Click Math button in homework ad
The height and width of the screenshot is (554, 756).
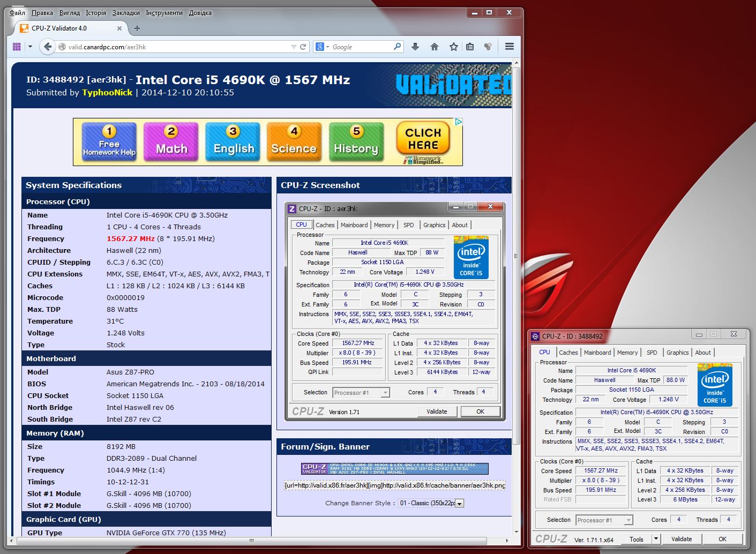click(x=171, y=141)
